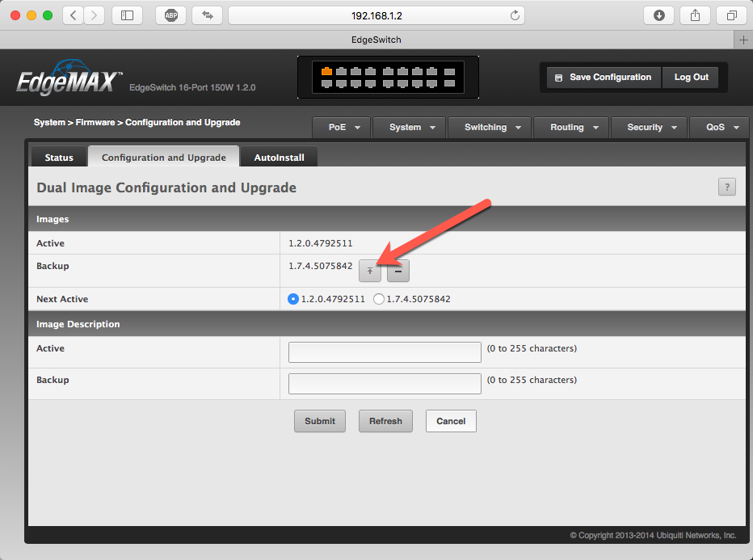Expand the Switching dropdown menu

pos(490,128)
